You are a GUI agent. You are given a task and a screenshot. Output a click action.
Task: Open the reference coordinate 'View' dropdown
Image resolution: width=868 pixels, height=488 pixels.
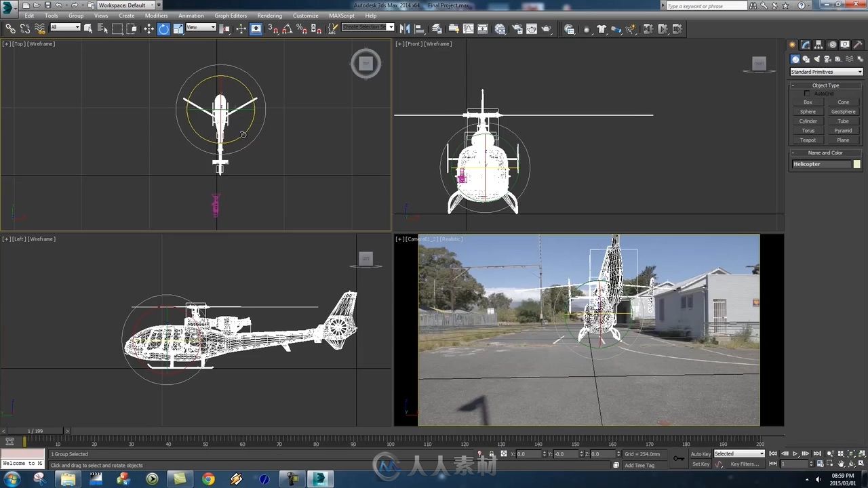pos(201,27)
